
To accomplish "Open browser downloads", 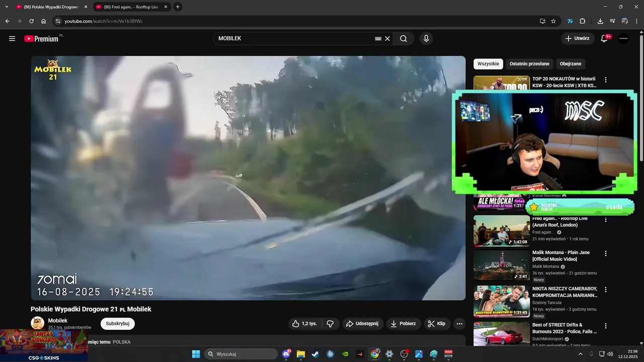I will pos(600,21).
